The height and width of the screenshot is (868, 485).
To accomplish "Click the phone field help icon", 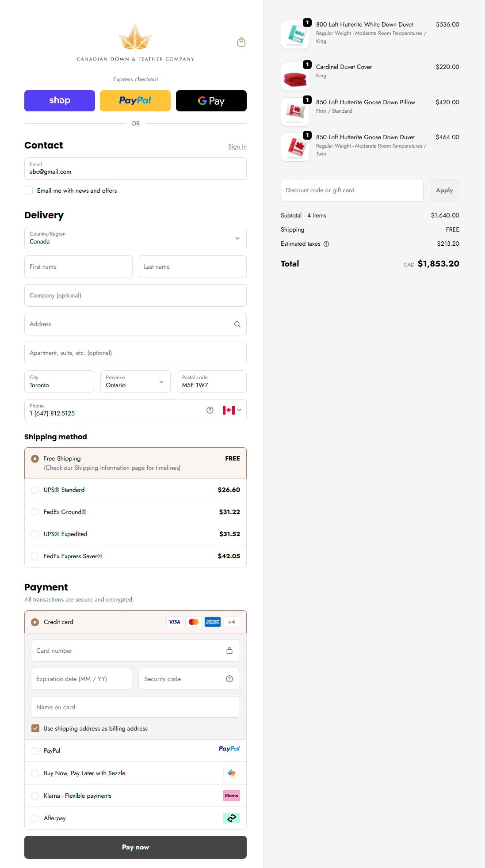I will pos(210,410).
